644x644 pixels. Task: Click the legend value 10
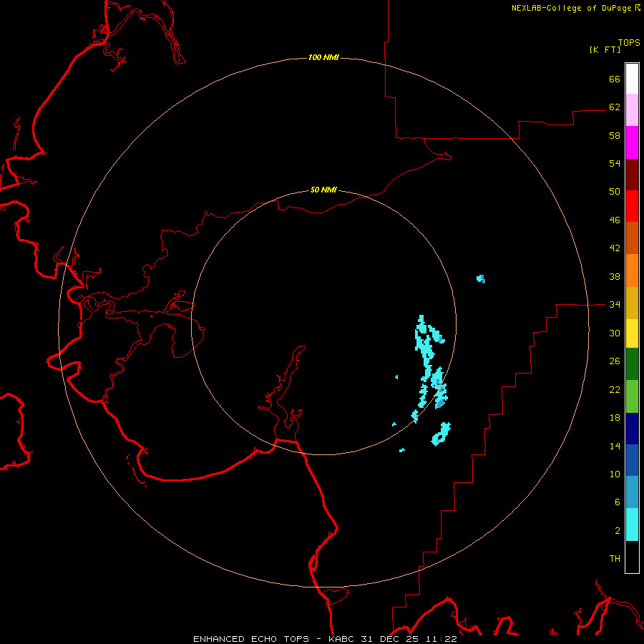click(615, 474)
